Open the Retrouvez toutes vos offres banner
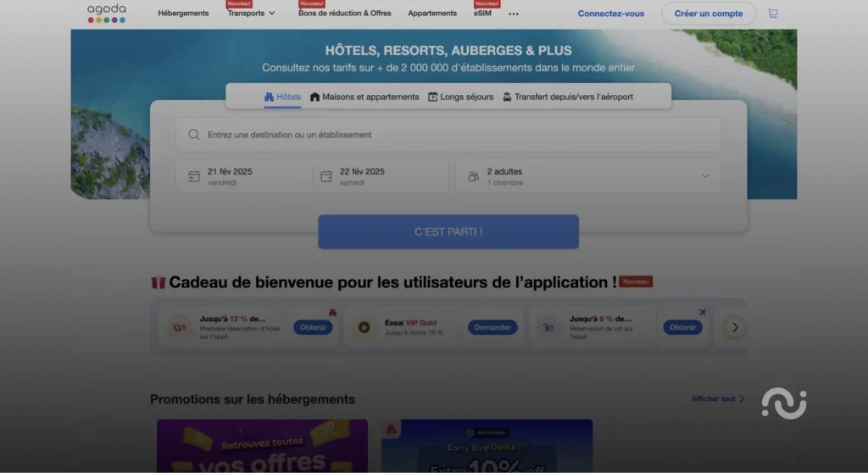868x473 pixels. (263, 446)
